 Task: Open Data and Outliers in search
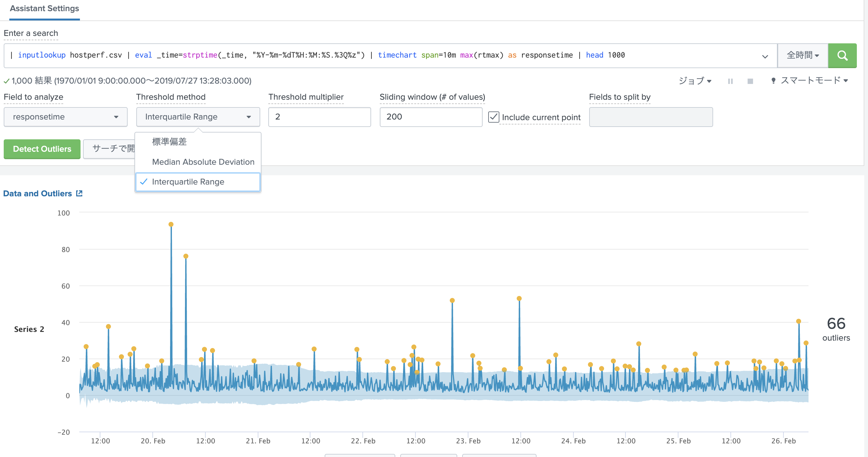point(79,193)
